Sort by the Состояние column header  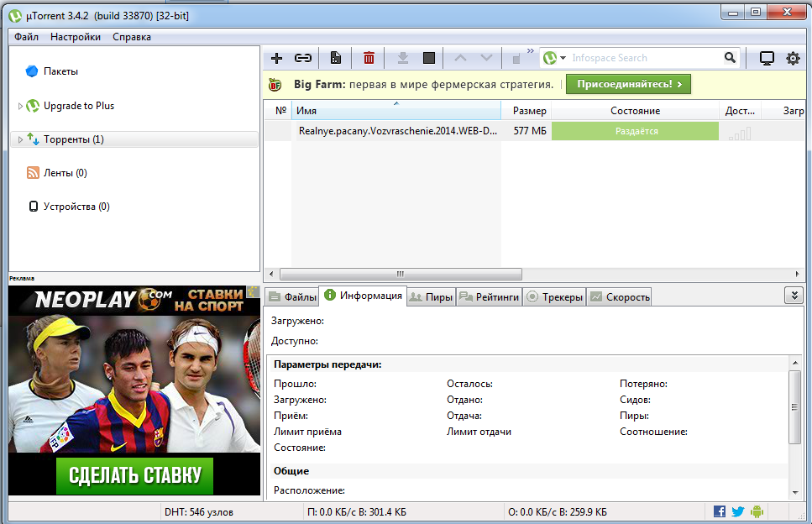tap(635, 111)
